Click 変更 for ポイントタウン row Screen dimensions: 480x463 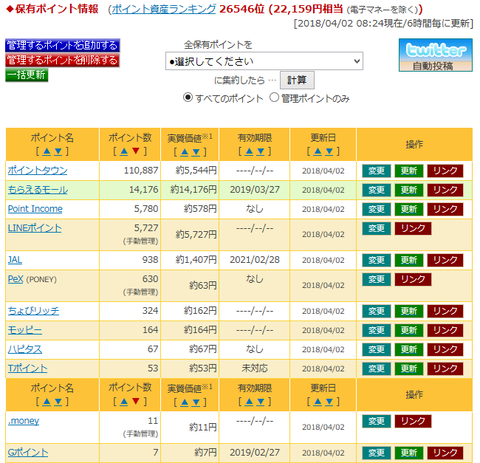[x=376, y=171]
